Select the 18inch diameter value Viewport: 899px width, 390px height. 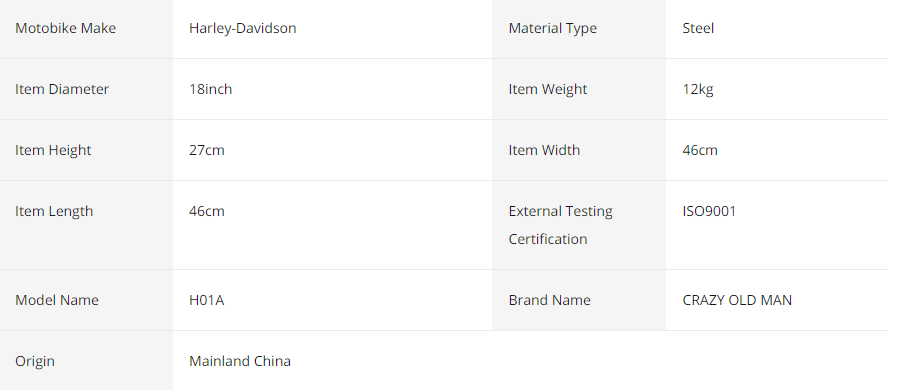210,89
